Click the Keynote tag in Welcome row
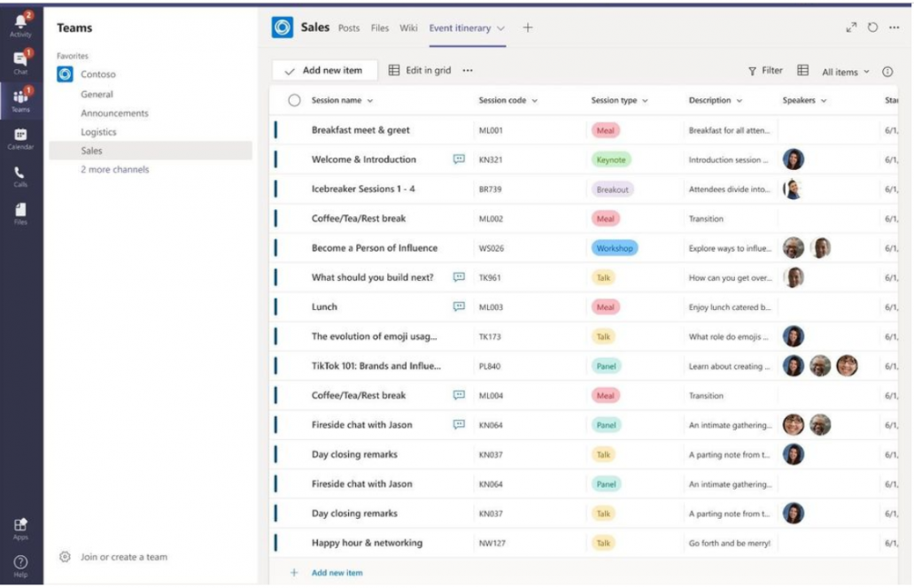 click(x=611, y=159)
